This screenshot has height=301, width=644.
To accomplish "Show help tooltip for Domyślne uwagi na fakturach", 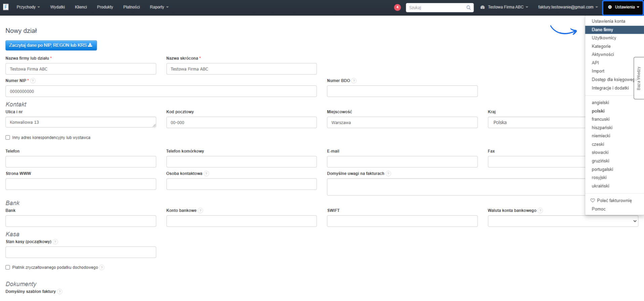I will tap(388, 174).
